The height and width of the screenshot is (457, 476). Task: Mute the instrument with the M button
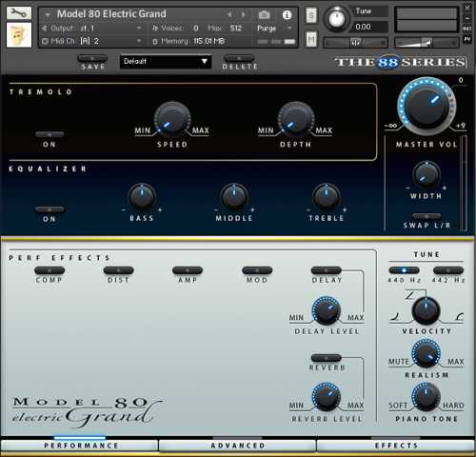point(311,39)
